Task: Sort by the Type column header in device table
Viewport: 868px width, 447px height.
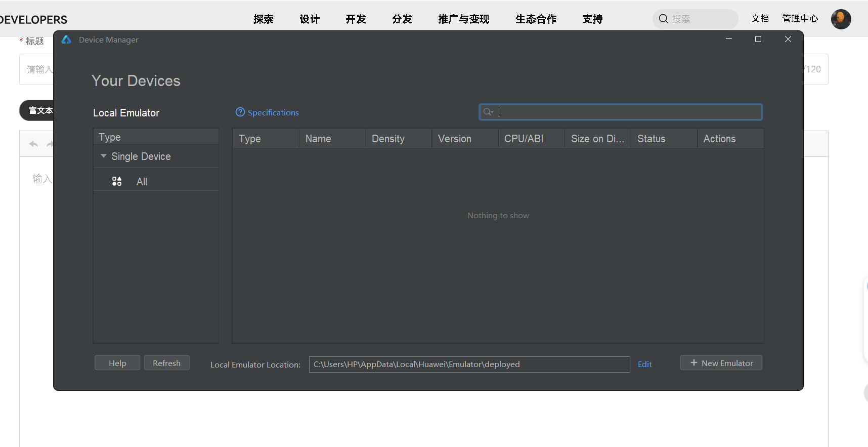Action: 266,139
